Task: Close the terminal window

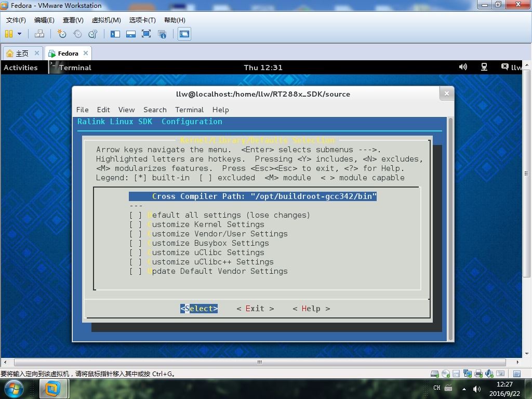Action: (447, 94)
